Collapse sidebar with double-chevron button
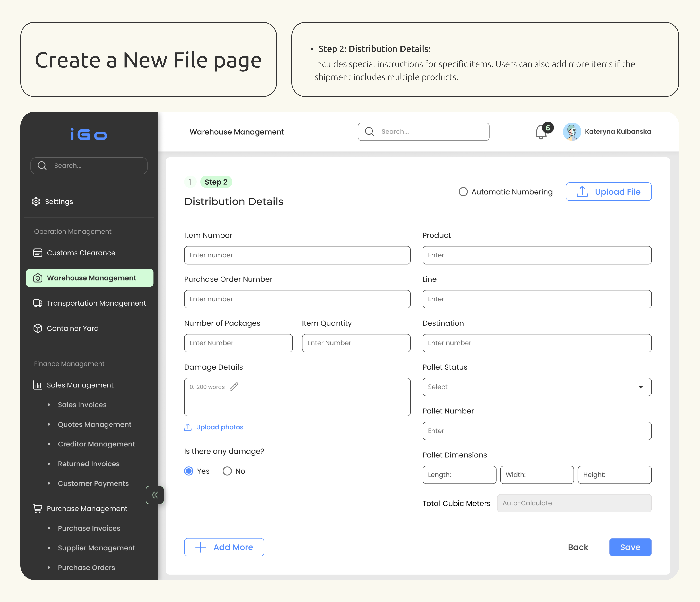The width and height of the screenshot is (700, 602). click(x=155, y=495)
